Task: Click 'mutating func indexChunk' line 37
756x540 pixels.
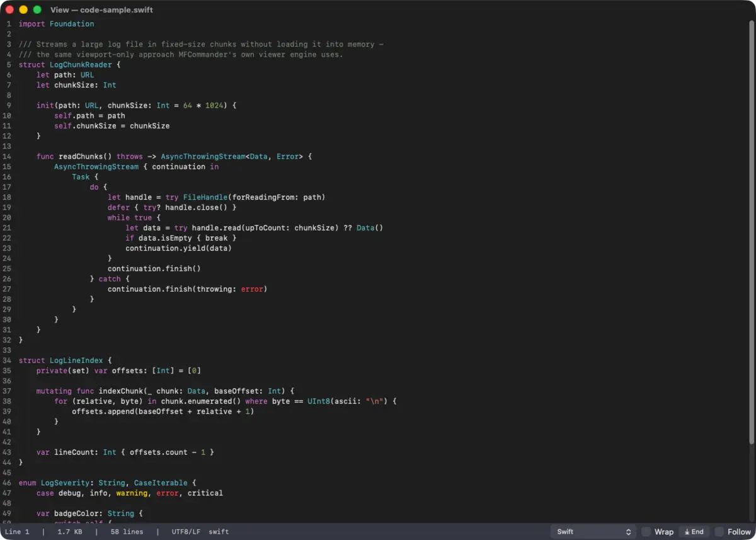Action: [x=165, y=391]
